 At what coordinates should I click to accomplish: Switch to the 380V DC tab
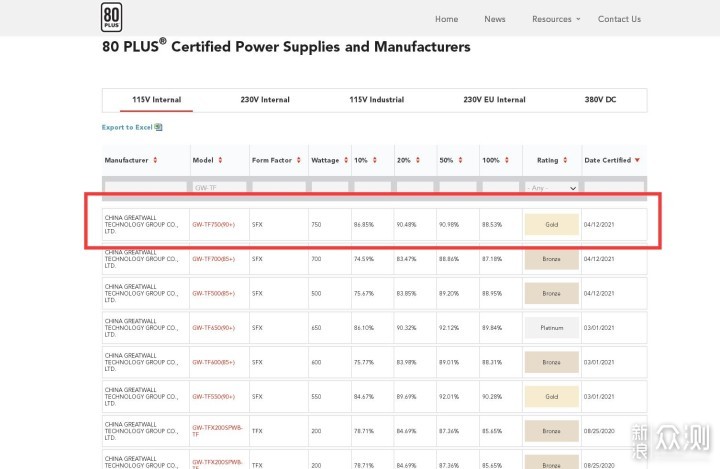click(600, 100)
